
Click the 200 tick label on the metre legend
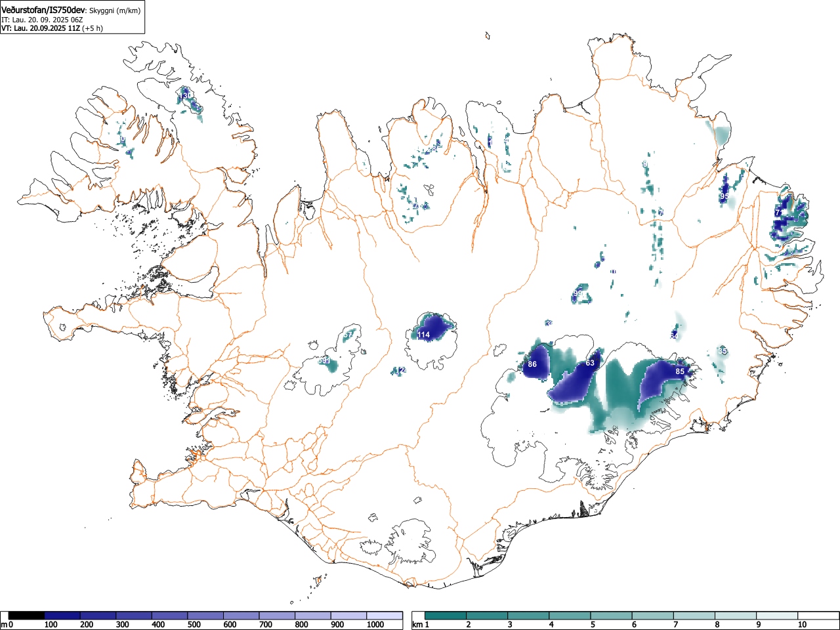point(87,625)
